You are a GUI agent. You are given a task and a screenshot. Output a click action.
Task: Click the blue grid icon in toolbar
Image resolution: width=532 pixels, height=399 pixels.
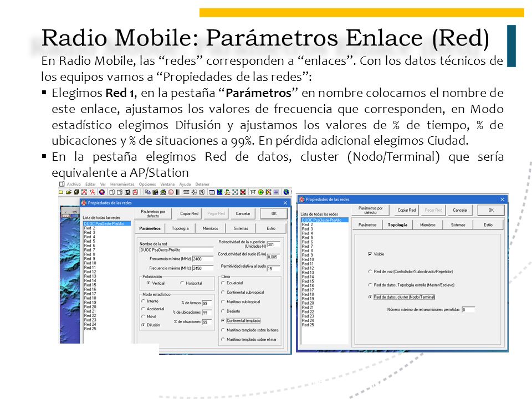[x=276, y=192]
